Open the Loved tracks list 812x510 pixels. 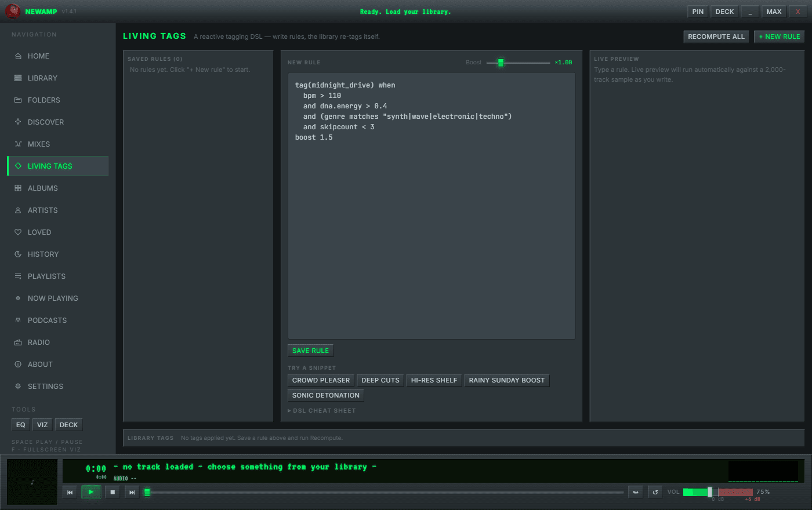57,232
